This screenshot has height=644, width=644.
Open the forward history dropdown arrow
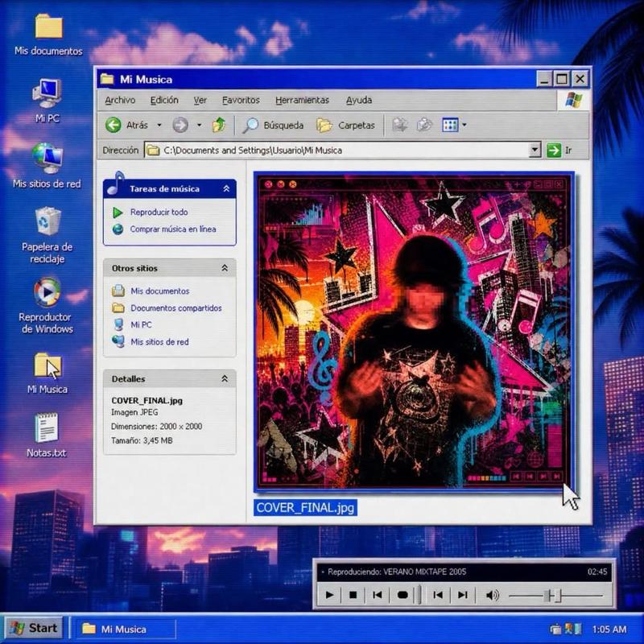tap(199, 125)
